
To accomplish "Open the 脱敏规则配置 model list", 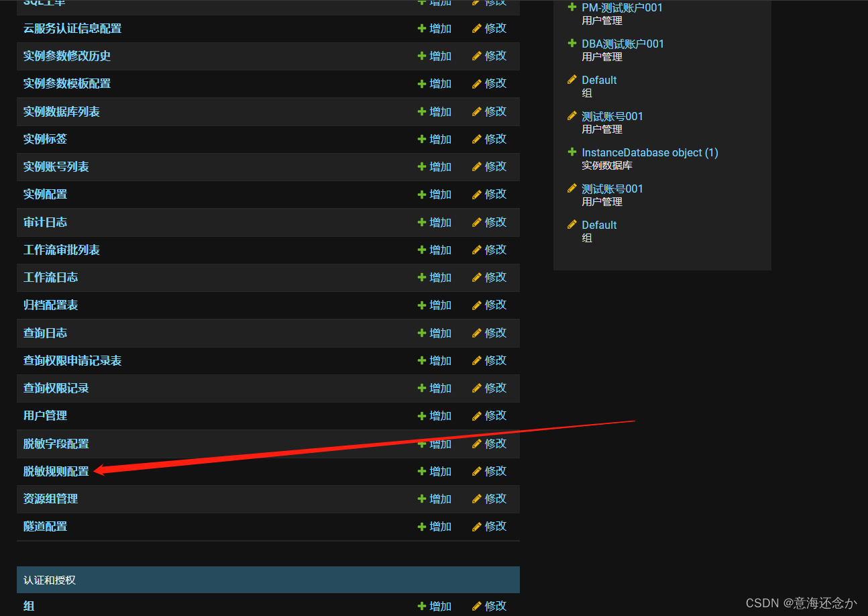I will [x=56, y=471].
